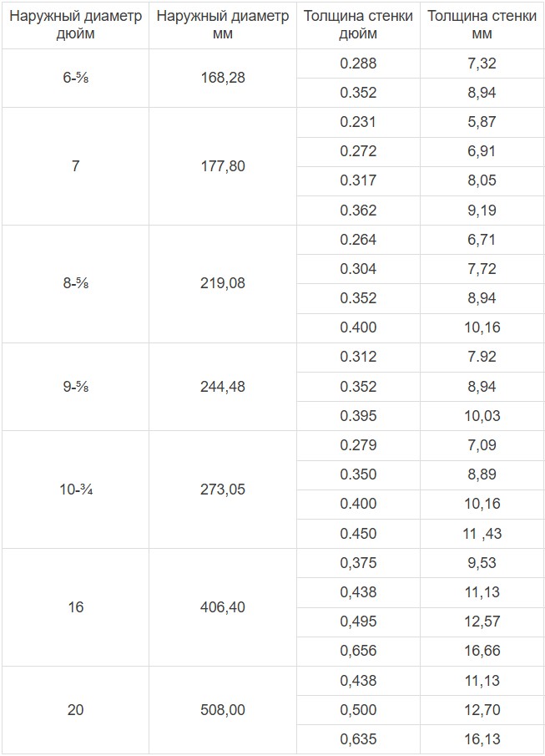Select the 8-⅝ outer diameter cell
This screenshot has width=545, height=756.
(75, 284)
